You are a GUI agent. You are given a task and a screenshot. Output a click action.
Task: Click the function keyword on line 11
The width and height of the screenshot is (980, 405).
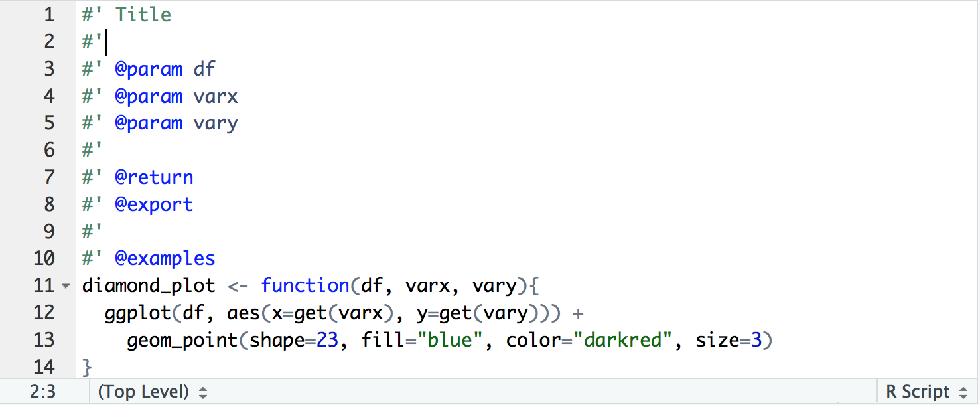tap(305, 285)
